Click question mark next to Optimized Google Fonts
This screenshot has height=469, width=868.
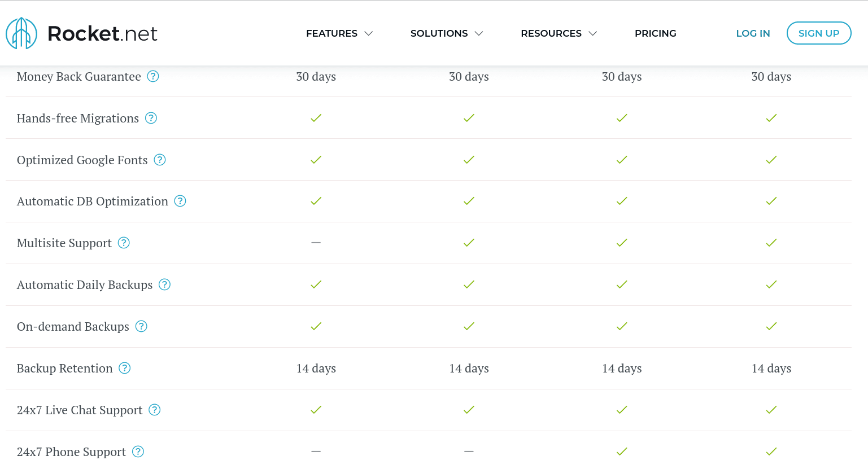coord(160,160)
